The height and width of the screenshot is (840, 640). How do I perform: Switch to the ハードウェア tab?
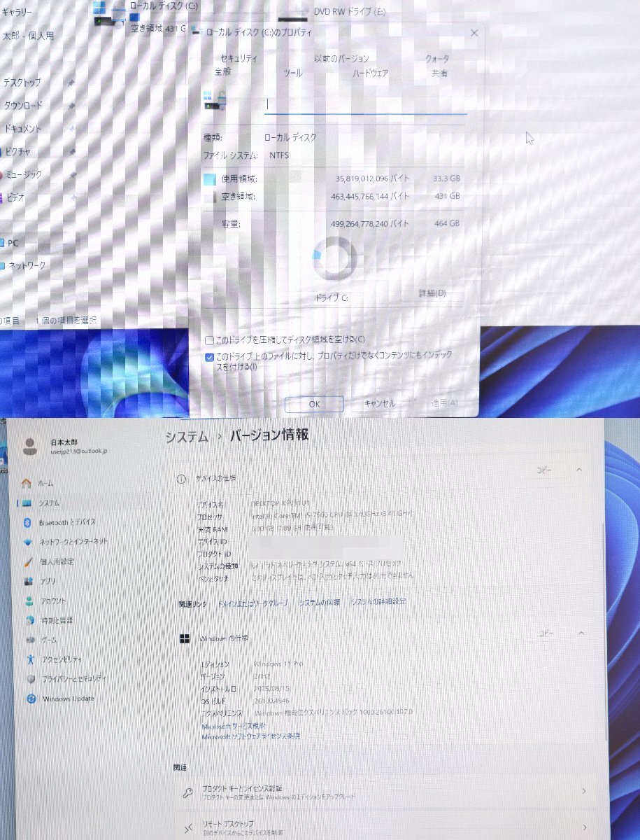[370, 73]
